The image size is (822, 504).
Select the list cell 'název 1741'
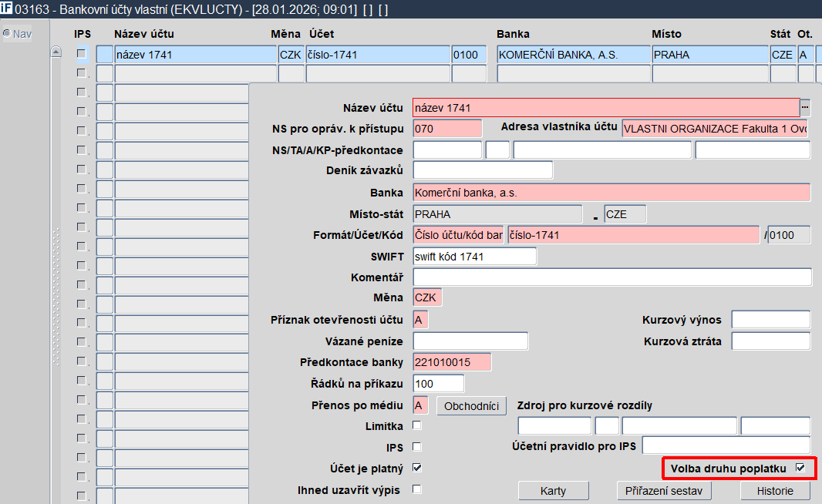coord(196,55)
